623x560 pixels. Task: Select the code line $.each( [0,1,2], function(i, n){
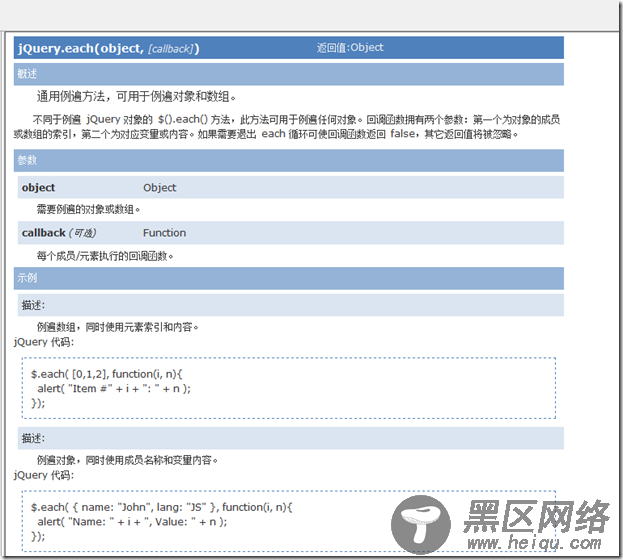point(106,374)
